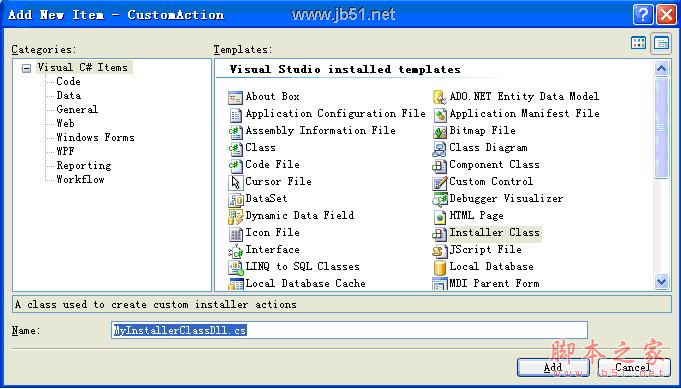Choose the JScript File label
This screenshot has height=389, width=681.
[x=485, y=250]
